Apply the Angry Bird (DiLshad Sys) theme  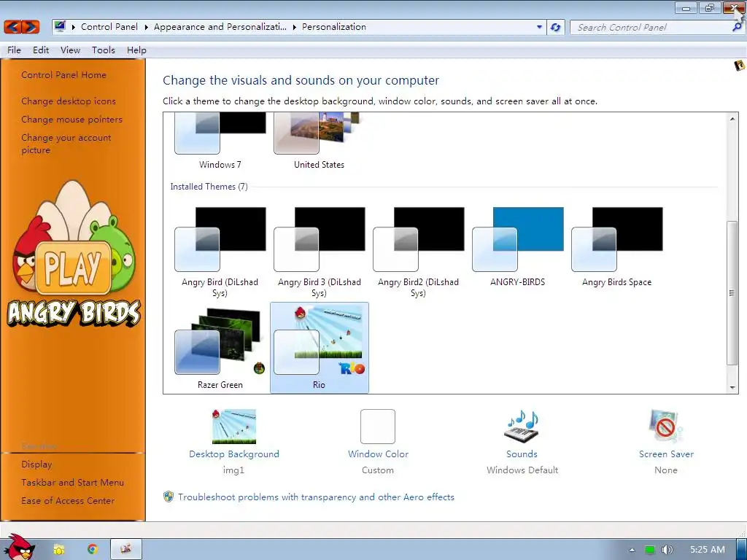pos(220,252)
